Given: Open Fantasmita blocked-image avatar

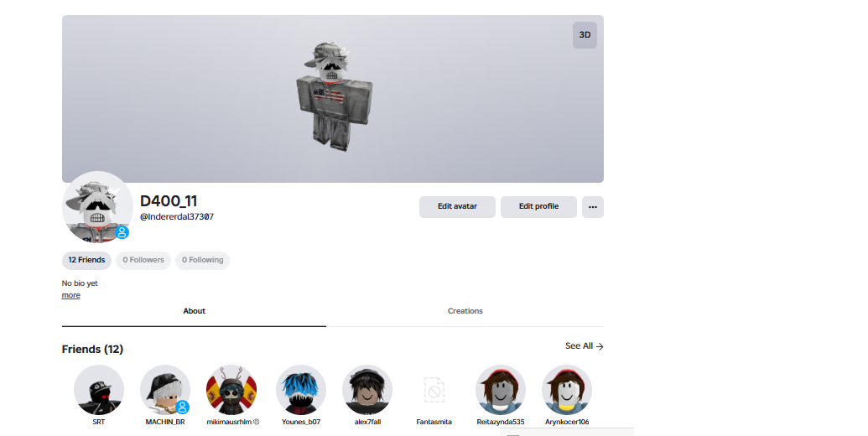Looking at the screenshot, I should [434, 390].
